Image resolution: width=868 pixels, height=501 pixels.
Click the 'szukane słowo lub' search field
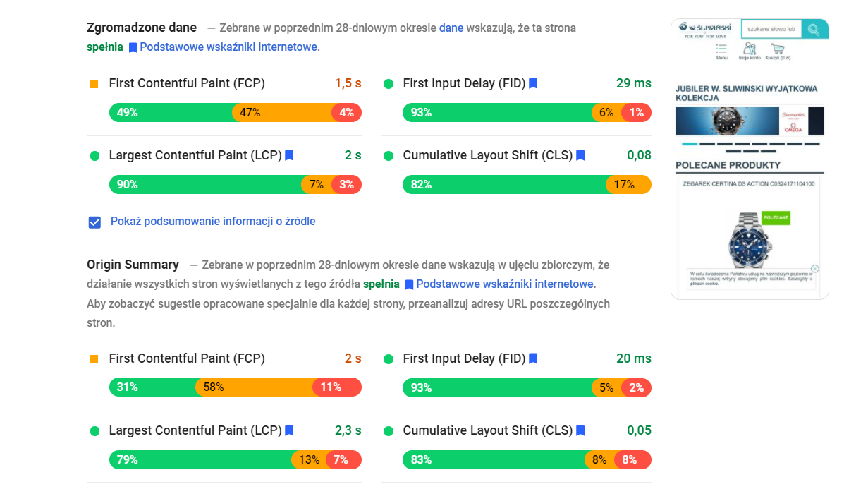[x=771, y=29]
